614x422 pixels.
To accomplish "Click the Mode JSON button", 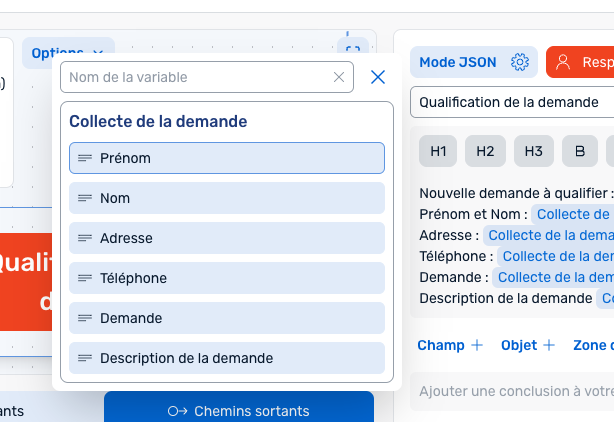I will [458, 62].
